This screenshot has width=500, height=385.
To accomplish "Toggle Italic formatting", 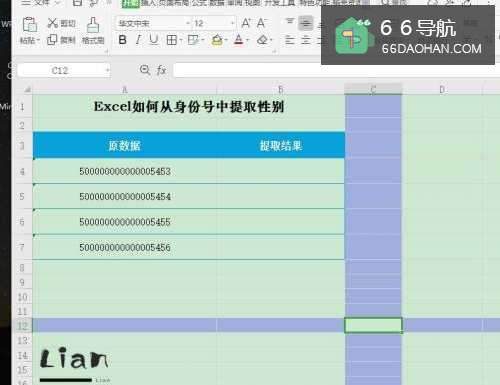I will [x=138, y=40].
